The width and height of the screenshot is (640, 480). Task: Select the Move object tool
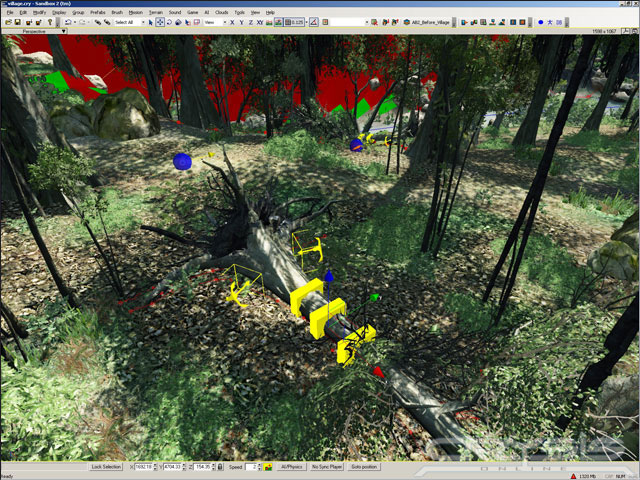(x=160, y=22)
